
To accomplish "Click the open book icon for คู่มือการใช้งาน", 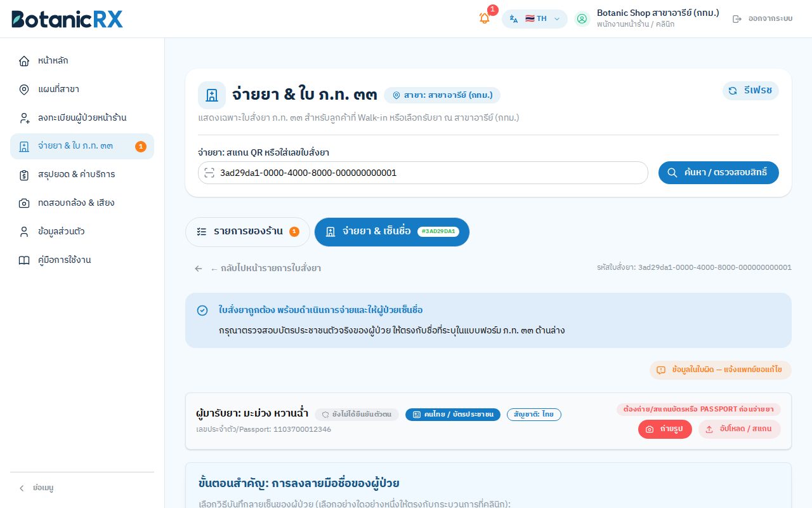I will (x=24, y=260).
